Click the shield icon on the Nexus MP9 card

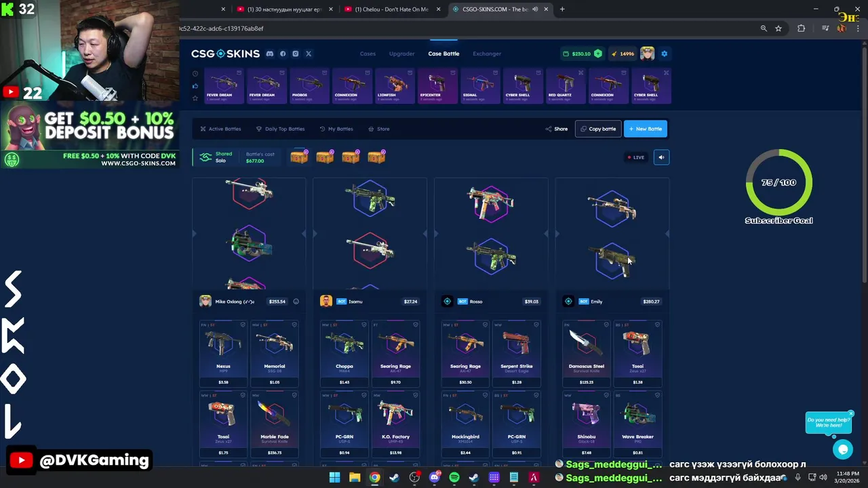click(x=241, y=325)
